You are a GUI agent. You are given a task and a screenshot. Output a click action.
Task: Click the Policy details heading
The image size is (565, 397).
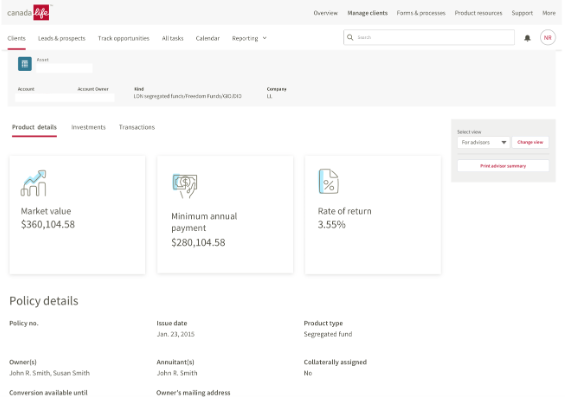tap(44, 301)
